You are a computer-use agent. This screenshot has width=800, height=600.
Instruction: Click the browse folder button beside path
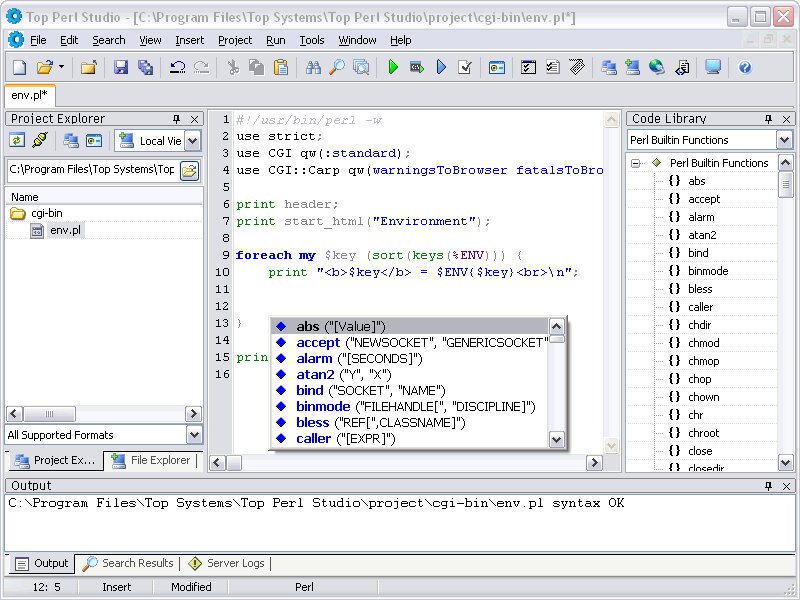(x=189, y=170)
